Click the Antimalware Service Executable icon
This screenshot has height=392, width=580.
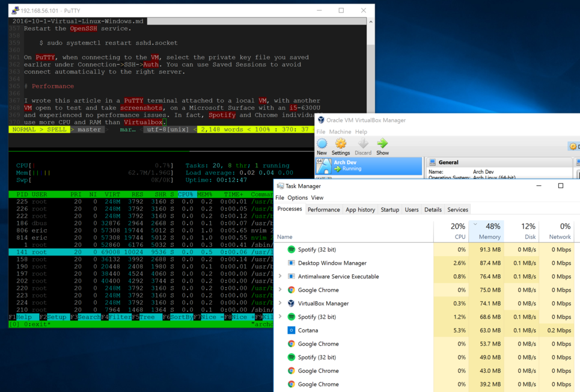coord(292,277)
